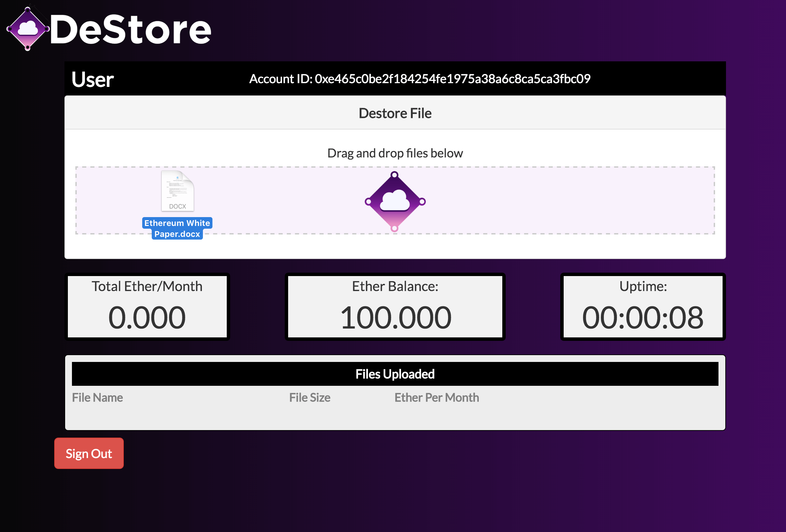This screenshot has height=532, width=786.
Task: Click empty right area of dashed drop zone
Action: (580, 200)
